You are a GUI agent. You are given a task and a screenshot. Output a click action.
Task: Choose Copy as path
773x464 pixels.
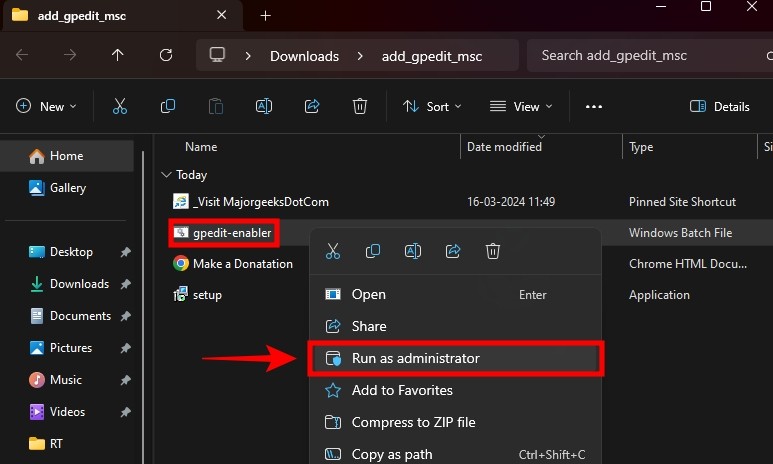455,454
